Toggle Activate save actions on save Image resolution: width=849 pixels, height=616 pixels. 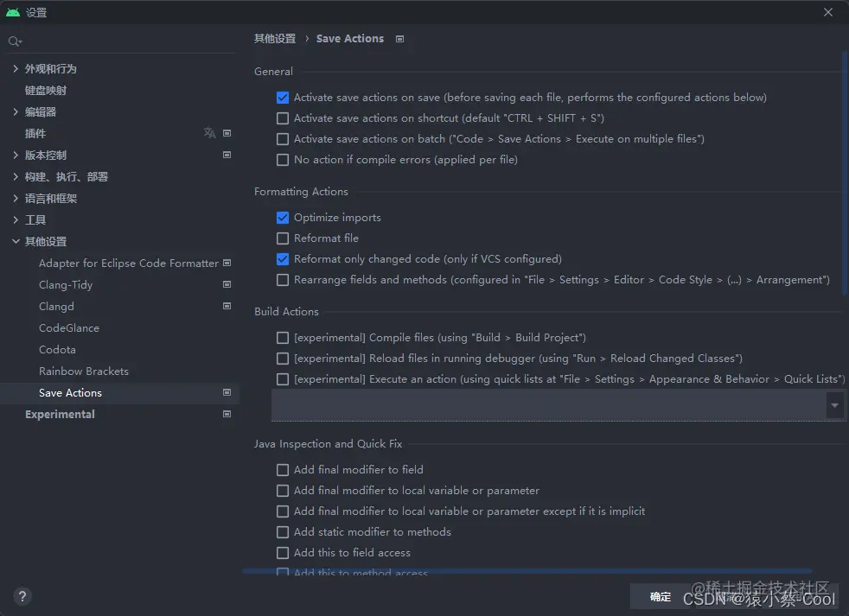coord(282,98)
